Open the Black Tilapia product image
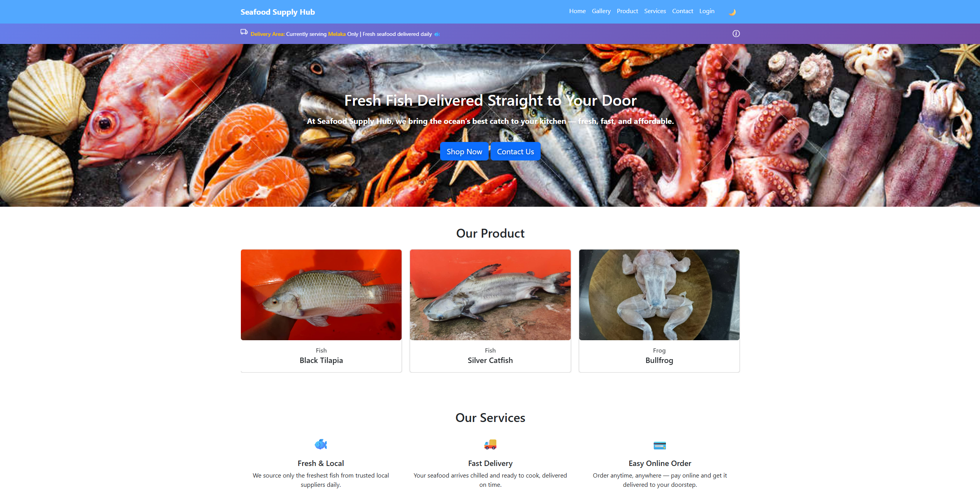The width and height of the screenshot is (980, 503). 321,295
